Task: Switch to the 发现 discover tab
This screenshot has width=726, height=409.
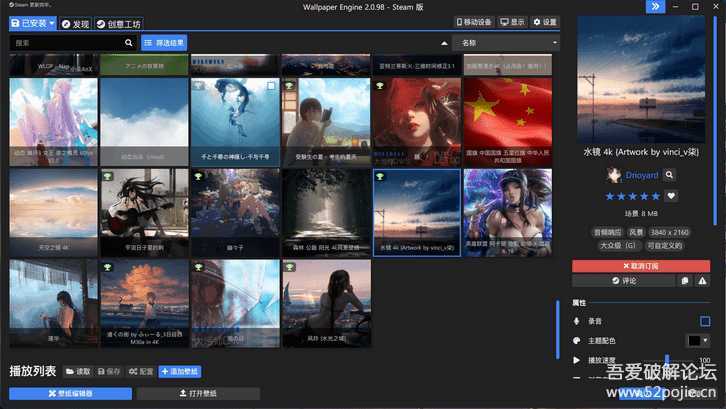Action: pyautogui.click(x=75, y=23)
